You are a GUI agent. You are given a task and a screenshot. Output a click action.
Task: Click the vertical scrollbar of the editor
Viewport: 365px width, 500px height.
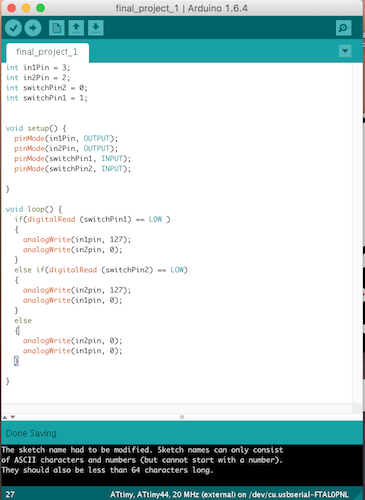pos(357,233)
